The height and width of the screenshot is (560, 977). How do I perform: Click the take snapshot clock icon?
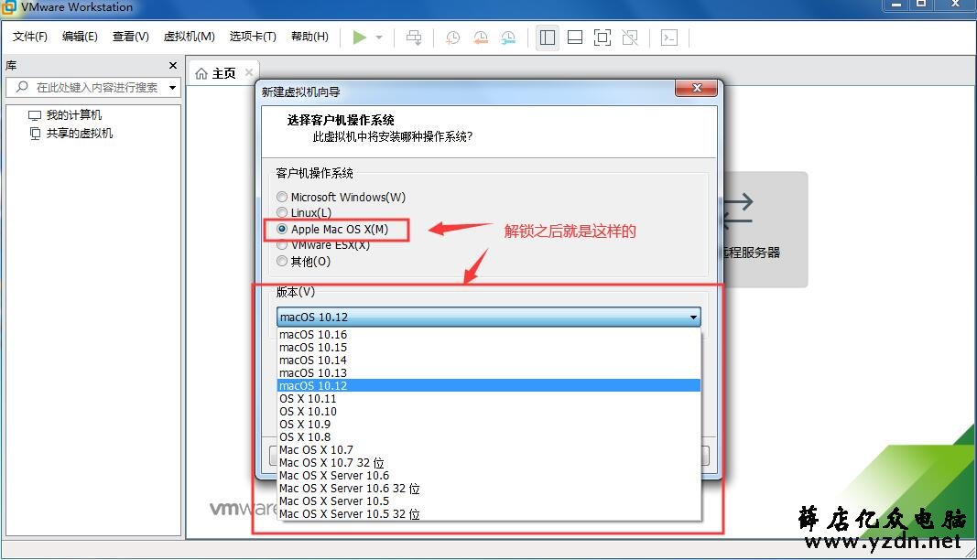(x=453, y=38)
